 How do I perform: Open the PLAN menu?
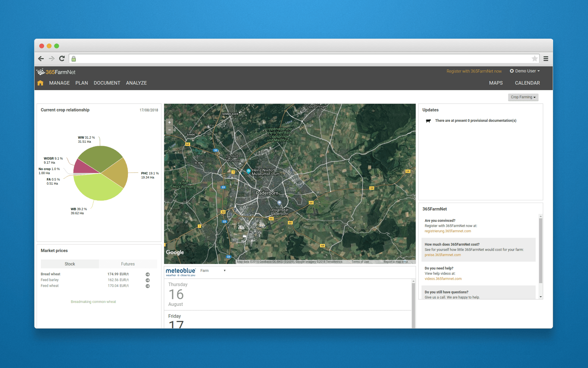[x=82, y=83]
